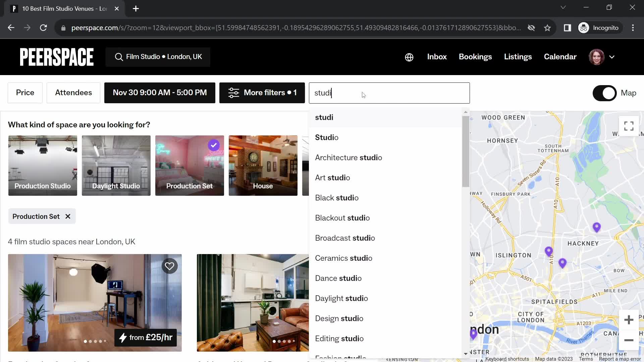
Task: Open the Attendees filter
Action: pos(73,93)
